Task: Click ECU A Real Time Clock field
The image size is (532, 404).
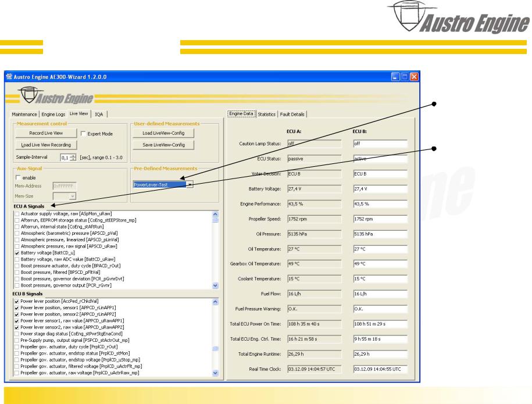Action: [314, 369]
